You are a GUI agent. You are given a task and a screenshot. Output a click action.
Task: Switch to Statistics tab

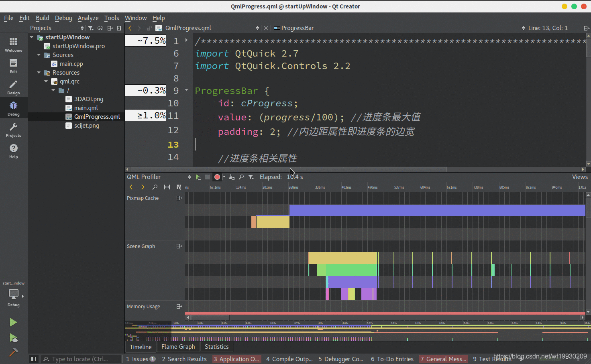pos(217,347)
